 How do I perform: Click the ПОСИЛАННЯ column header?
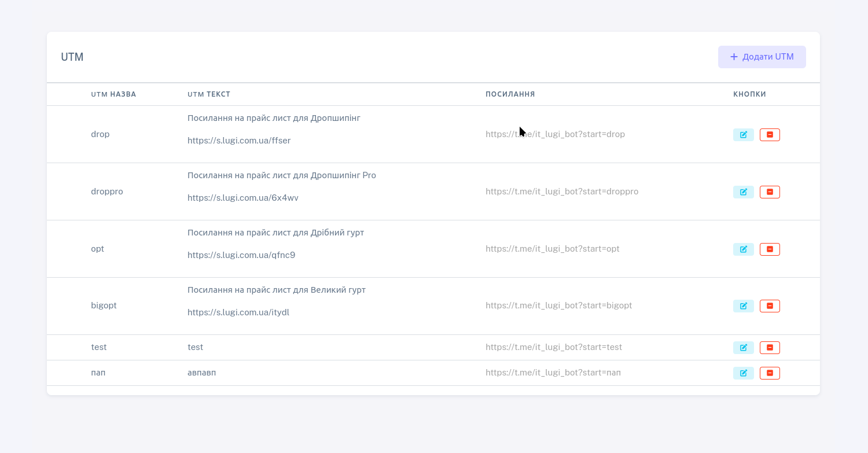click(x=510, y=94)
